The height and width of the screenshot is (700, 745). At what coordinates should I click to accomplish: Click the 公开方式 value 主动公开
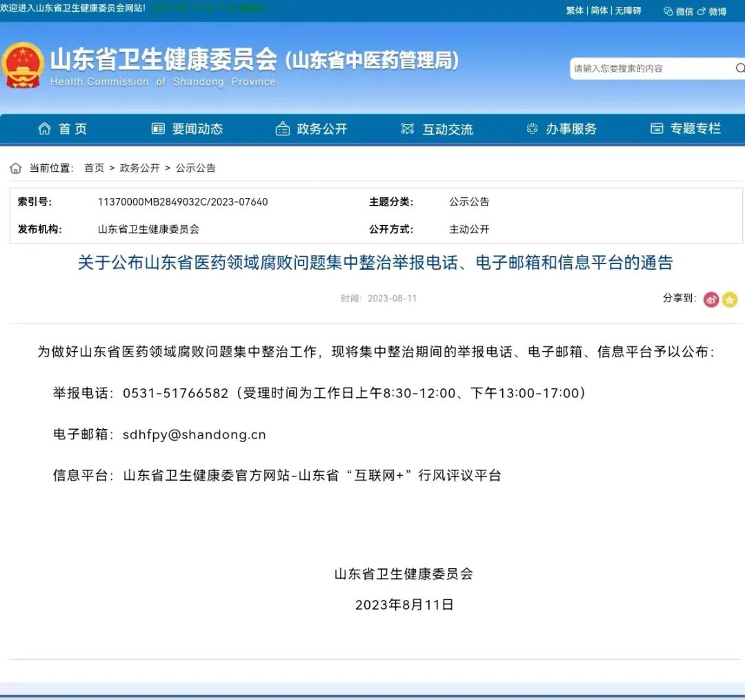point(470,230)
